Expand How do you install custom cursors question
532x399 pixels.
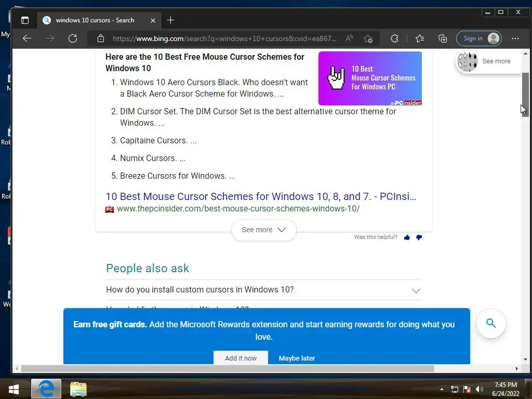[263, 290]
